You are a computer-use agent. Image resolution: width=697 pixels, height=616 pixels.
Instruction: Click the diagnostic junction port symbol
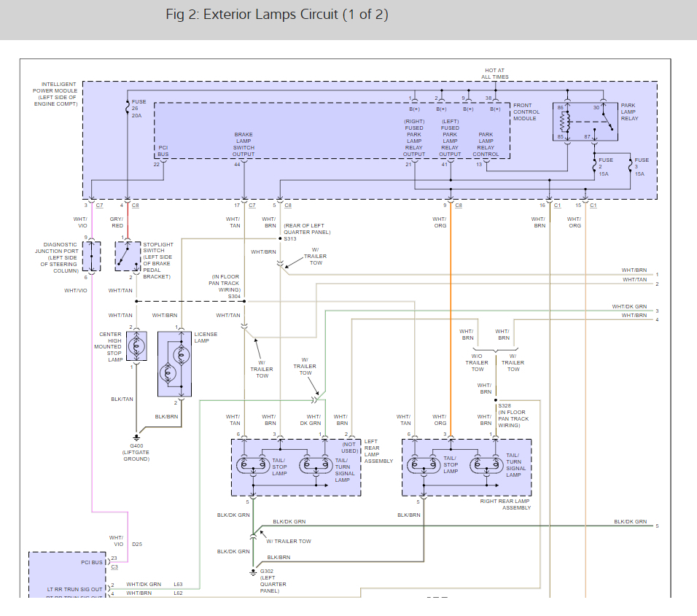(92, 257)
